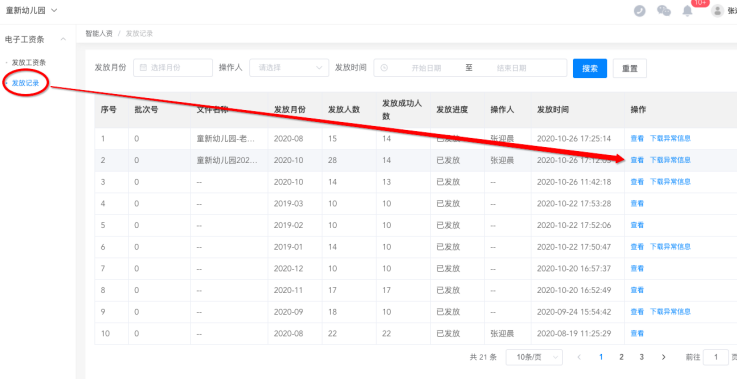Click the clock icon in 发放时间 range field
Screen dimensions: 737x379
coord(384,68)
